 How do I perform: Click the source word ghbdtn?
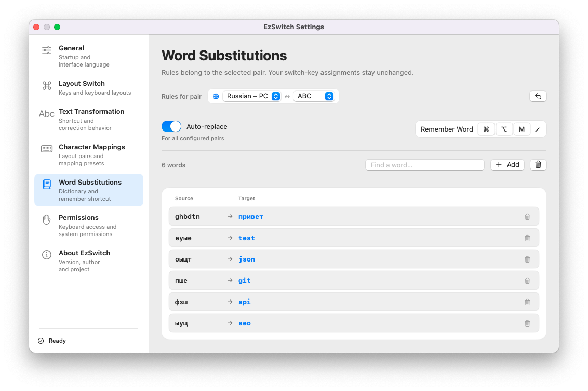click(x=188, y=217)
